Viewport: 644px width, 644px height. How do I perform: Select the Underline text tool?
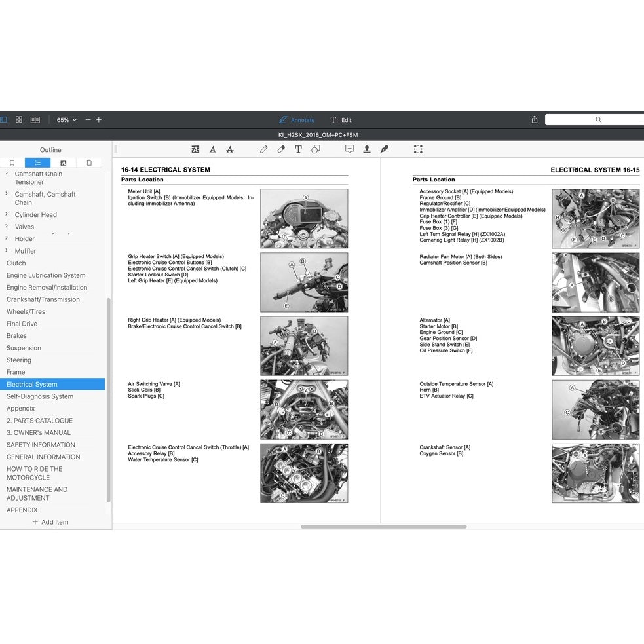pos(213,149)
